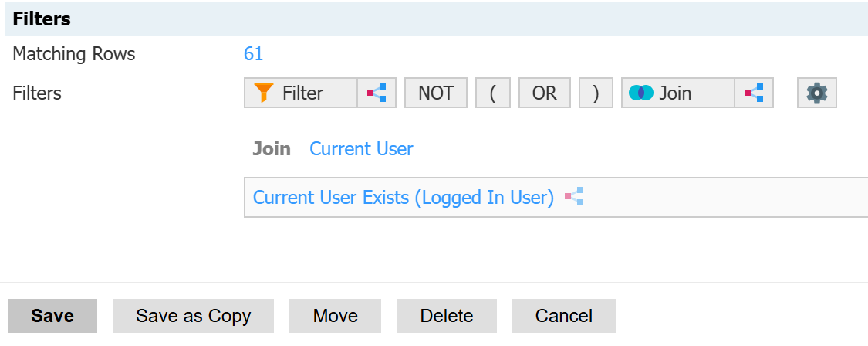
Task: Add an opening parenthesis
Action: tap(493, 93)
